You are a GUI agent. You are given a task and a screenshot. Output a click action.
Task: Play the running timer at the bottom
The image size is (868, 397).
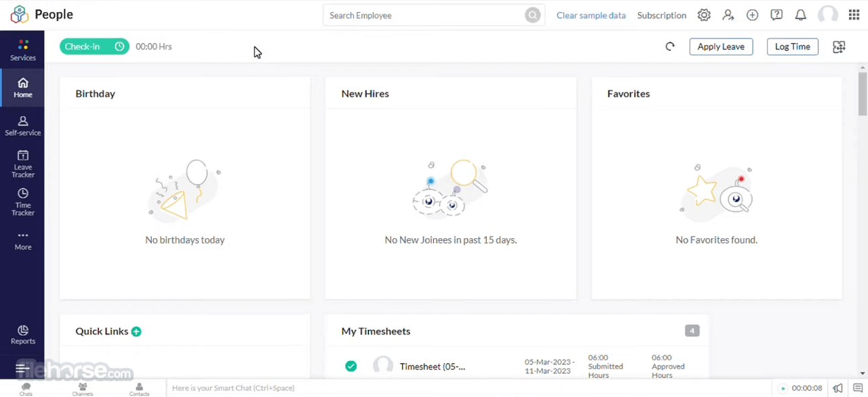(783, 388)
